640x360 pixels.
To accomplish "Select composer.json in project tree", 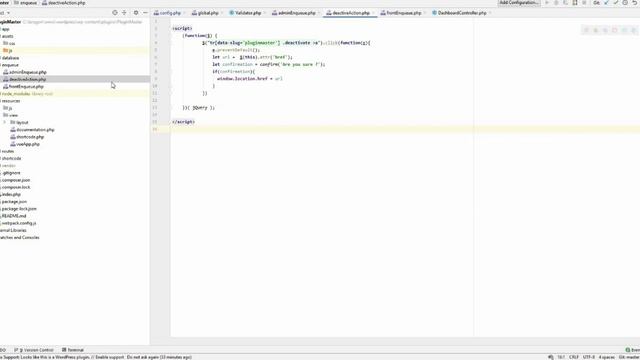I will pos(15,180).
